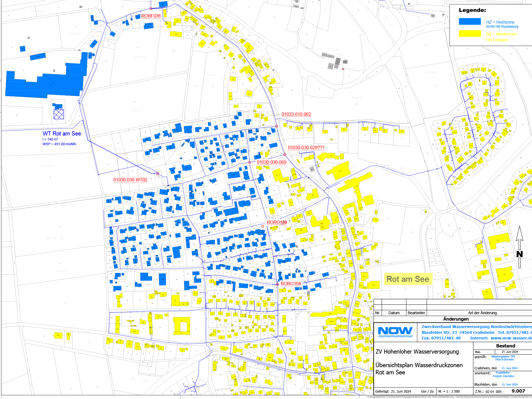The width and height of the screenshot is (532, 399).
Task: Click the 'Änderungen' table header
Action: 456,319
